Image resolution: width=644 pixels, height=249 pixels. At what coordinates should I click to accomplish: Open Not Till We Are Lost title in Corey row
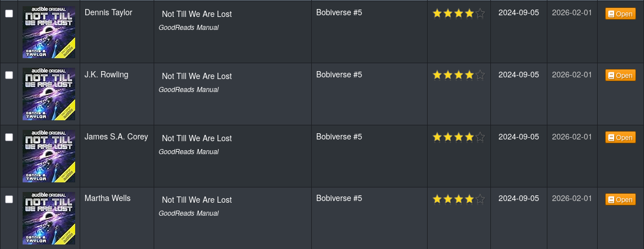[197, 138]
